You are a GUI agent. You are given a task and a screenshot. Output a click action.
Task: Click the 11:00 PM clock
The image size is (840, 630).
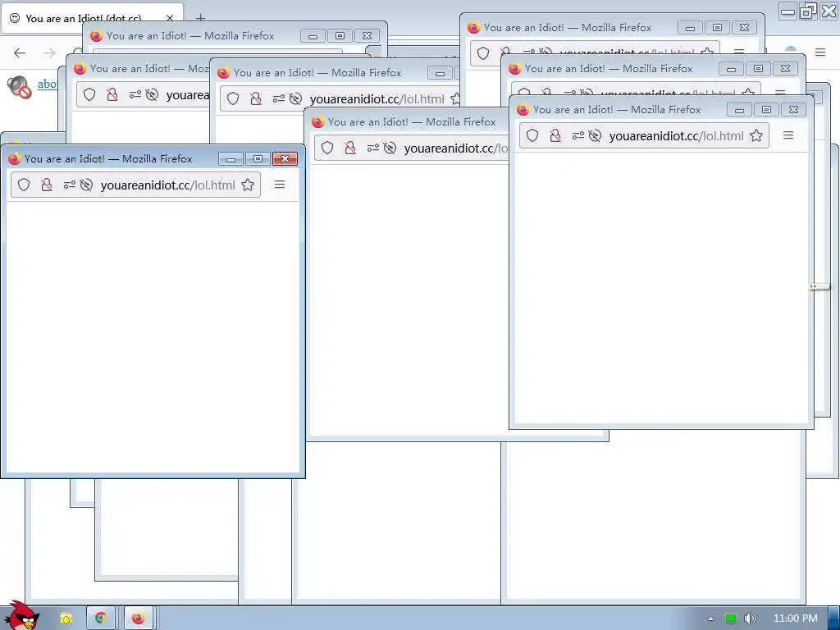(796, 619)
